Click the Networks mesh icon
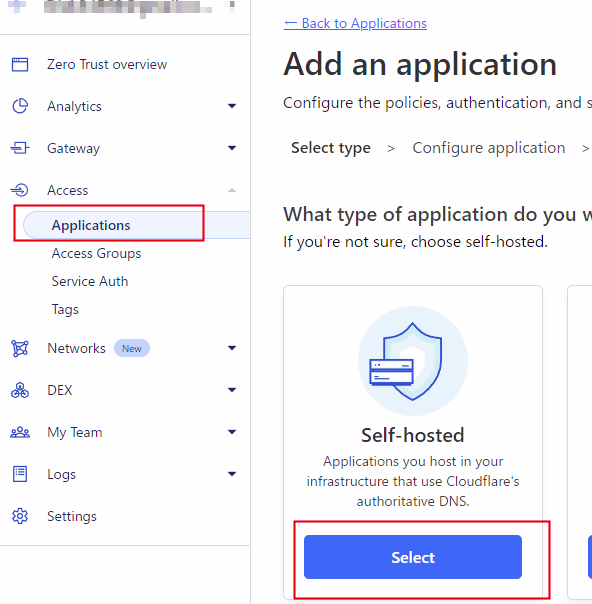The width and height of the screenshot is (592, 604). coord(20,348)
